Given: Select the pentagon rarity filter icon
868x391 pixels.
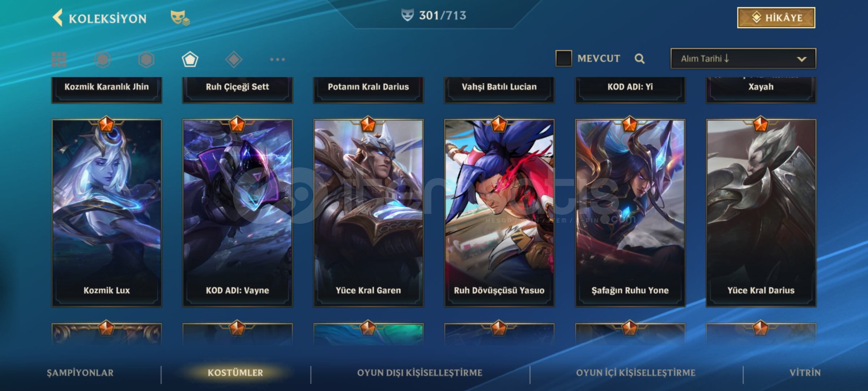Looking at the screenshot, I should tap(190, 59).
